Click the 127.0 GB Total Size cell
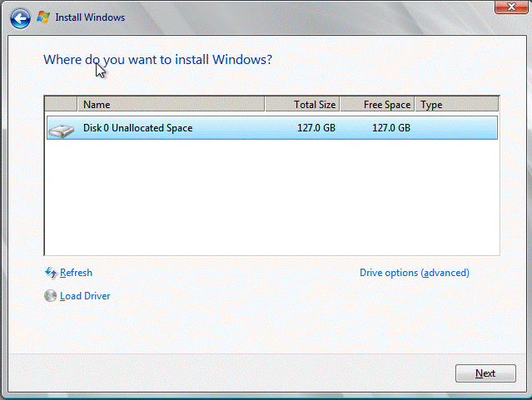 [x=316, y=128]
